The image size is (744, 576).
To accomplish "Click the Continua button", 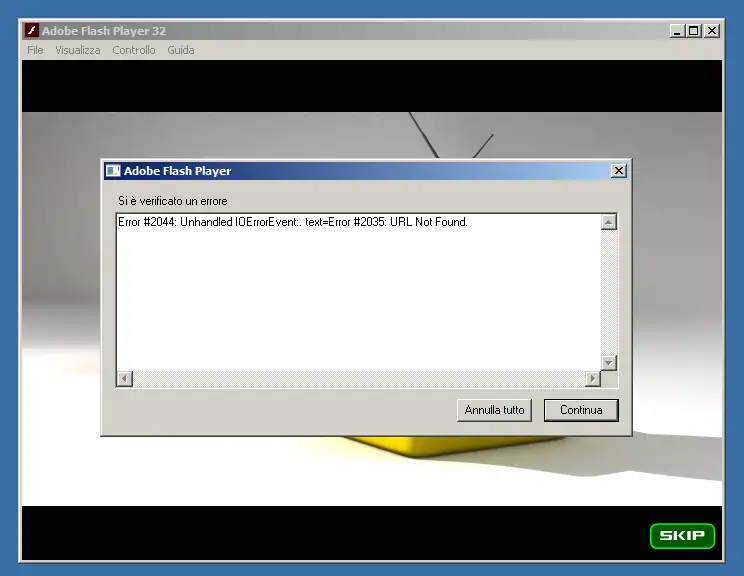I will pyautogui.click(x=581, y=410).
